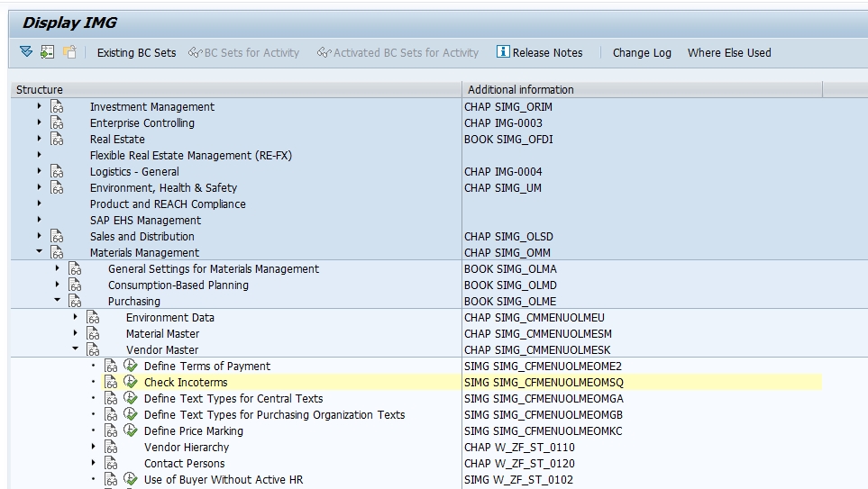Open the Release Notes info icon

[x=503, y=51]
